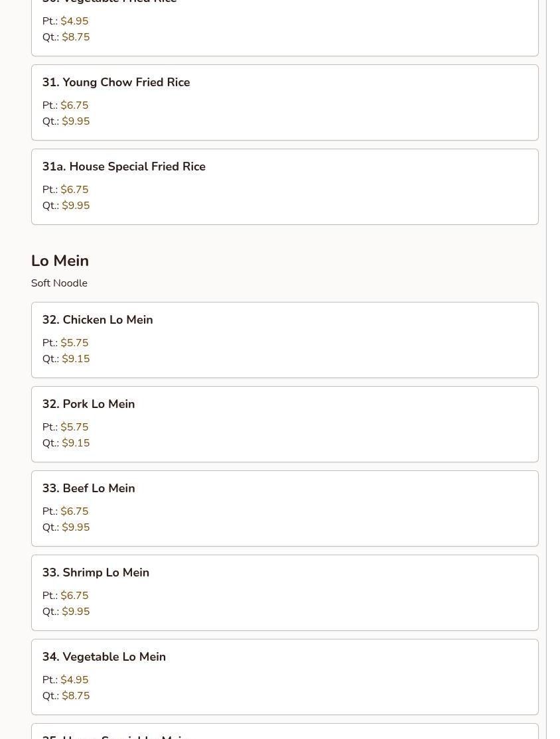Click the Soft Noodle section subtitle
This screenshot has width=560, height=739.
coord(59,283)
